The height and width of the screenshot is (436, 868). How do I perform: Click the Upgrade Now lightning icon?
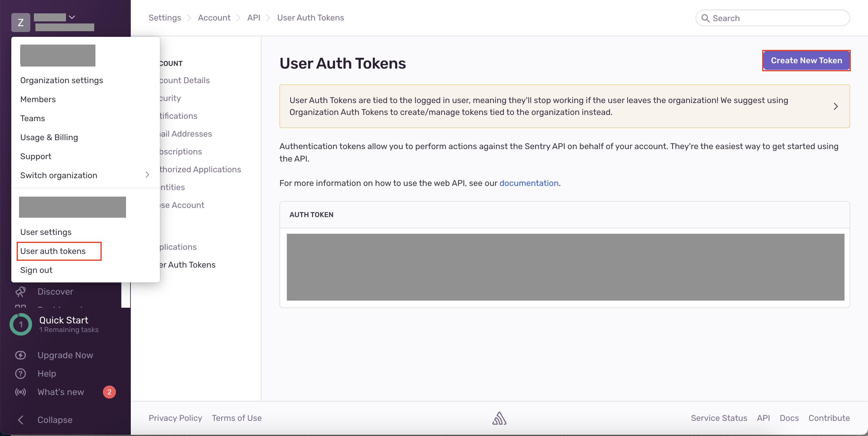[21, 355]
